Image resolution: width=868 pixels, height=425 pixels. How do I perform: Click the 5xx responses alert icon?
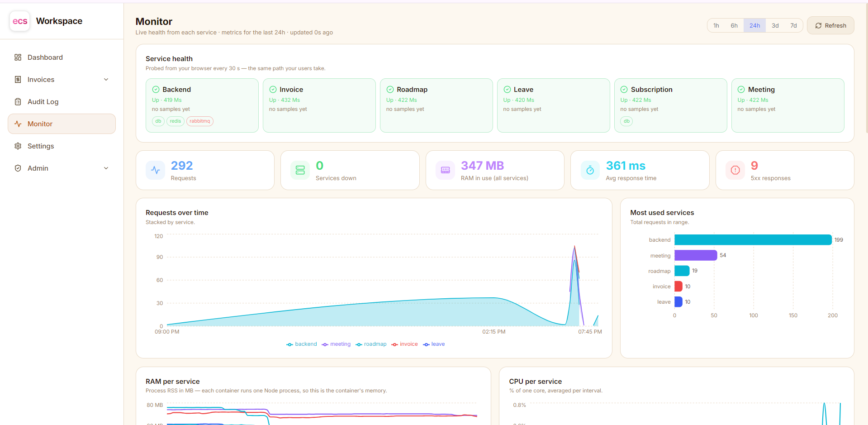(735, 170)
